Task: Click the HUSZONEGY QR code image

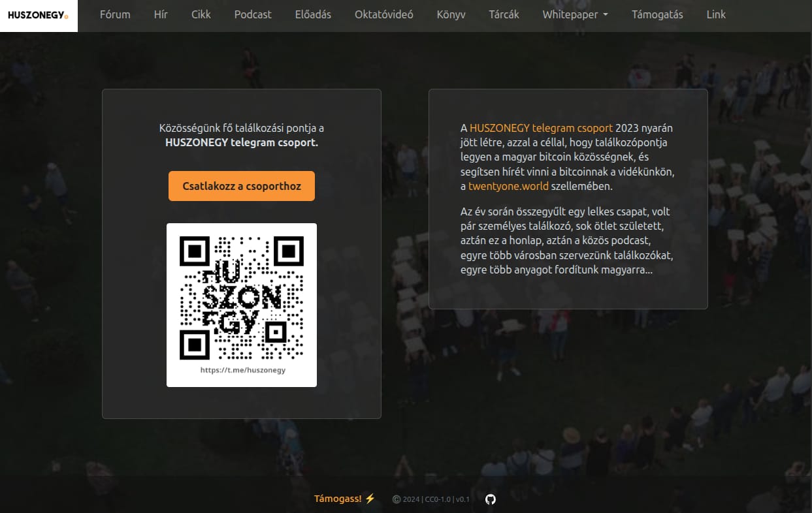Action: click(242, 305)
